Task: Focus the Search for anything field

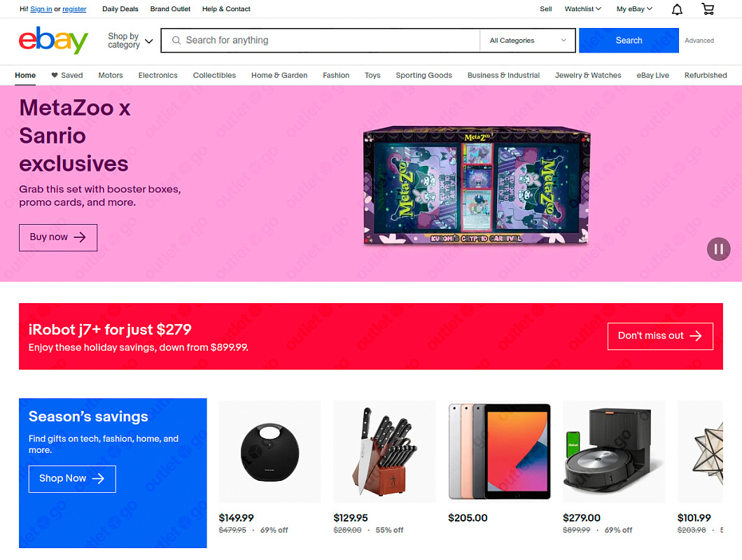Action: point(321,40)
